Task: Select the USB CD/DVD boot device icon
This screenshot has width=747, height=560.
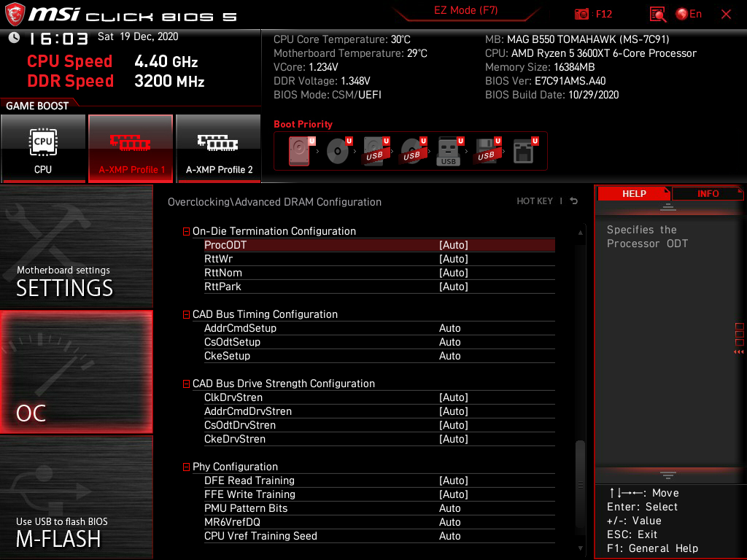Action: [x=413, y=151]
